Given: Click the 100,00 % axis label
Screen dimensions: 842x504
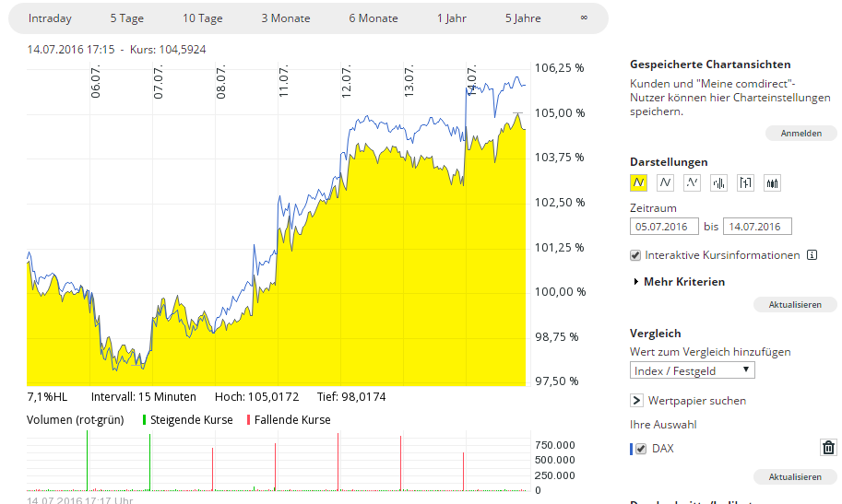Looking at the screenshot, I should [560, 292].
